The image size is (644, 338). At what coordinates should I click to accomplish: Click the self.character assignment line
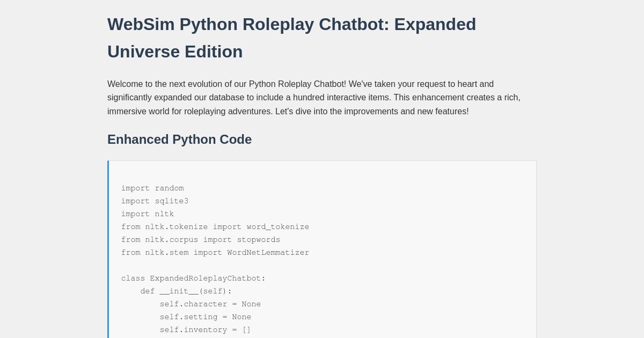210,304
